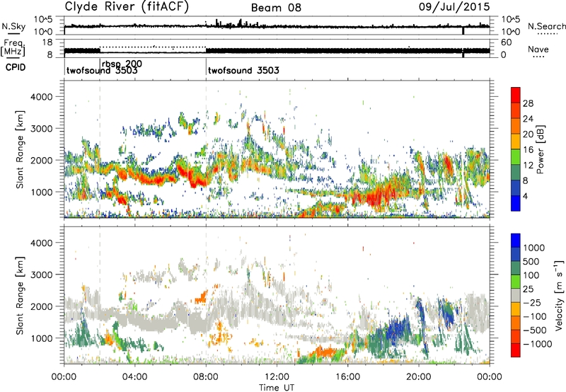Select the "18" frequency axis tick label
Screen dimensions: 566x392
click(x=47, y=42)
